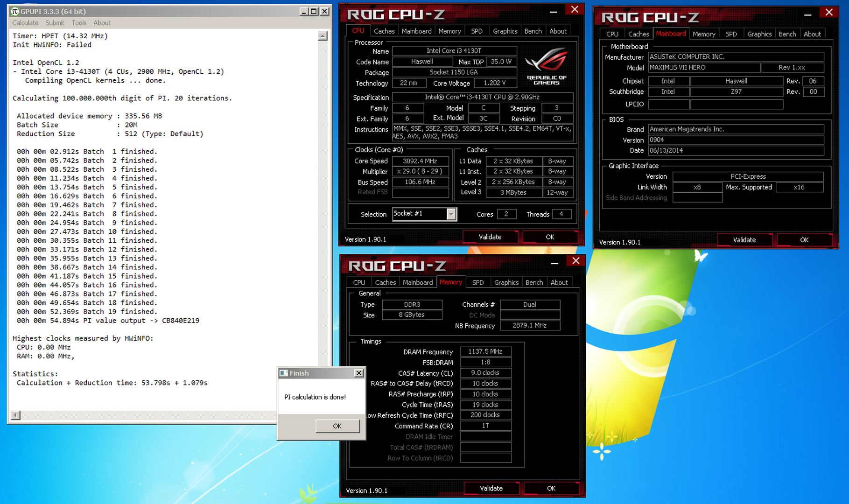Open About tab in Mainboard window
The image size is (849, 504).
click(812, 34)
